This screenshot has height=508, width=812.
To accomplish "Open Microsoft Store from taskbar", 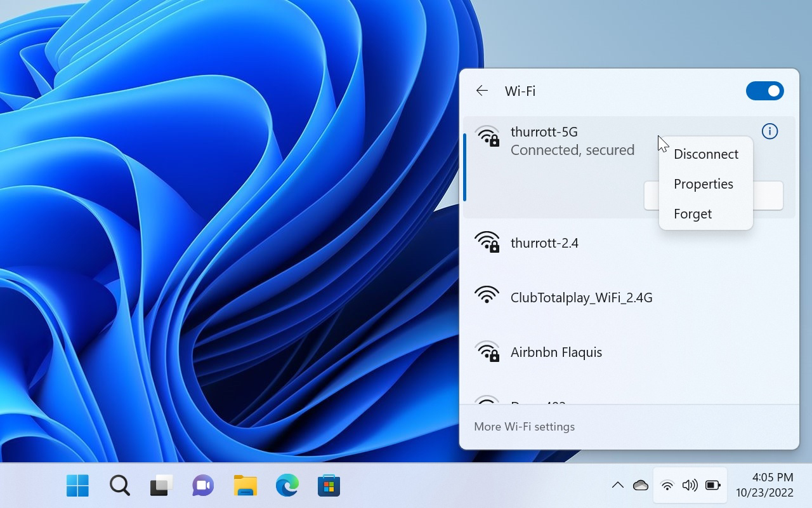I will (x=329, y=486).
